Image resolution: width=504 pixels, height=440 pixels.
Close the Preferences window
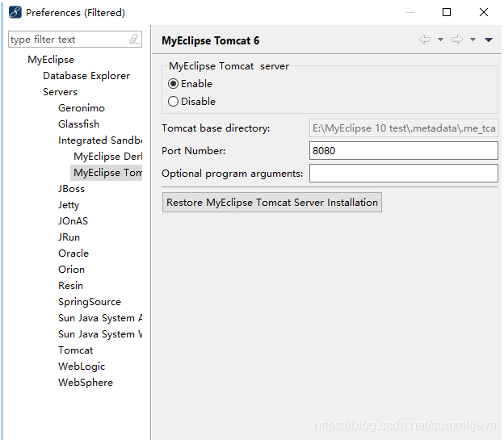point(484,12)
